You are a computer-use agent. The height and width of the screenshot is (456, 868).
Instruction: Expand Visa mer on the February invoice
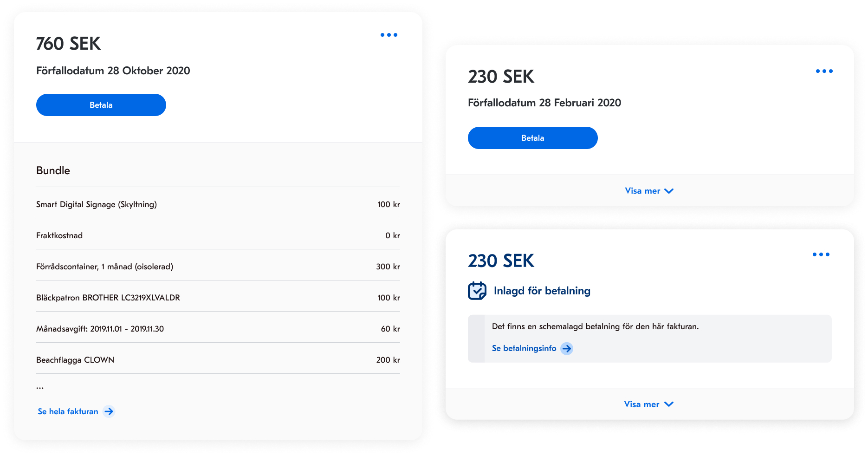[x=643, y=191]
